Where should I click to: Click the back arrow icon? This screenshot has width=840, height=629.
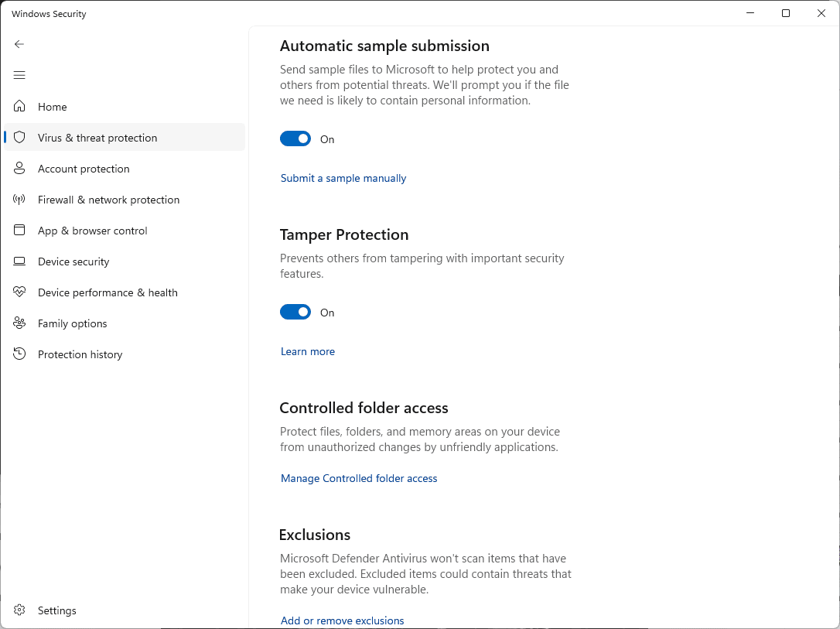(x=19, y=44)
